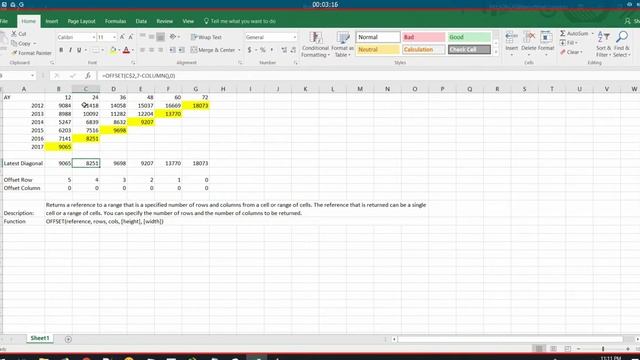Open the File tab

pos(4,21)
